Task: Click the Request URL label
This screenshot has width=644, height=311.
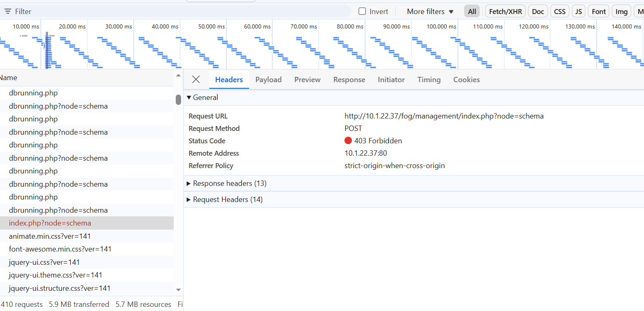Action: 208,116
